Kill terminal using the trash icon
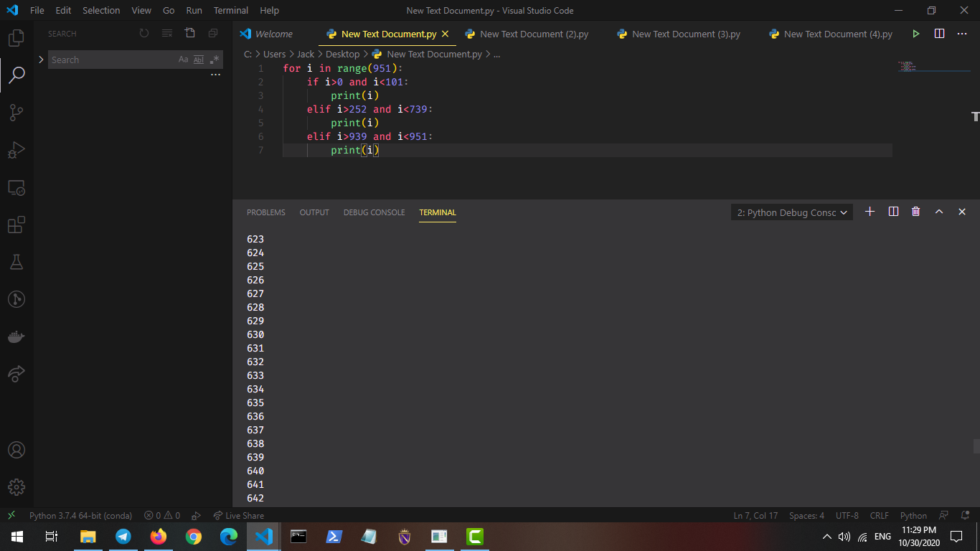The height and width of the screenshot is (551, 980). (x=915, y=212)
